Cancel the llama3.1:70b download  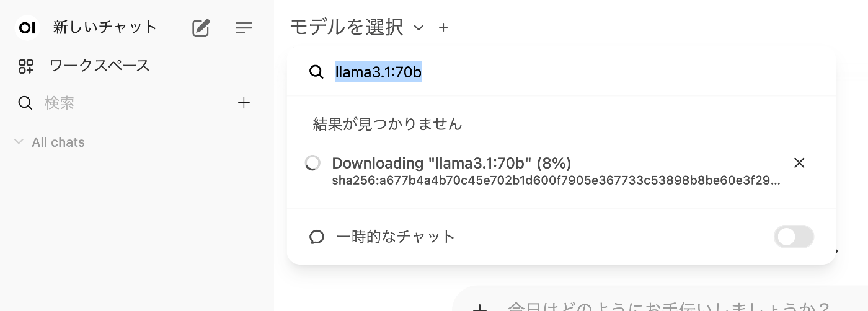coord(799,163)
